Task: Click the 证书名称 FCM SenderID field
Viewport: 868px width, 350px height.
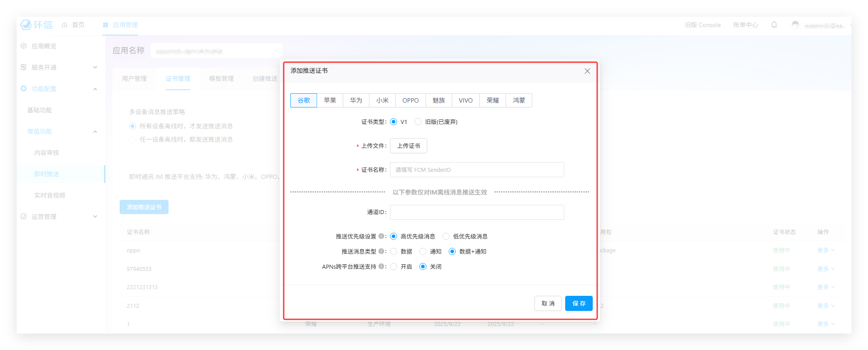Action: coord(477,170)
